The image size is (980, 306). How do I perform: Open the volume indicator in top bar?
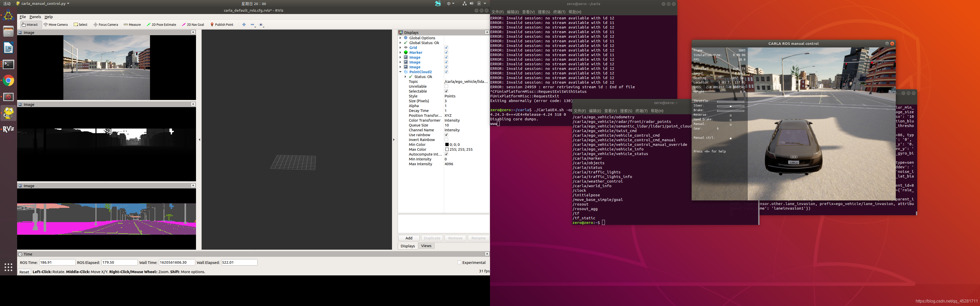pos(471,3)
